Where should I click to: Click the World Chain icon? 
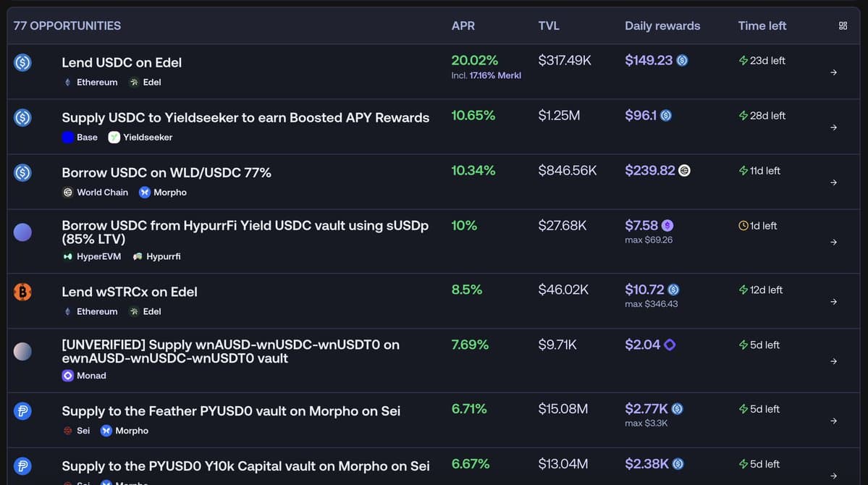67,192
